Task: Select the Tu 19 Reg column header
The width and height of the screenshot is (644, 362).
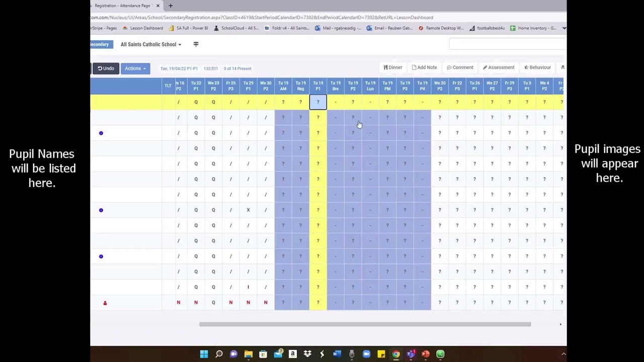Action: [300, 86]
